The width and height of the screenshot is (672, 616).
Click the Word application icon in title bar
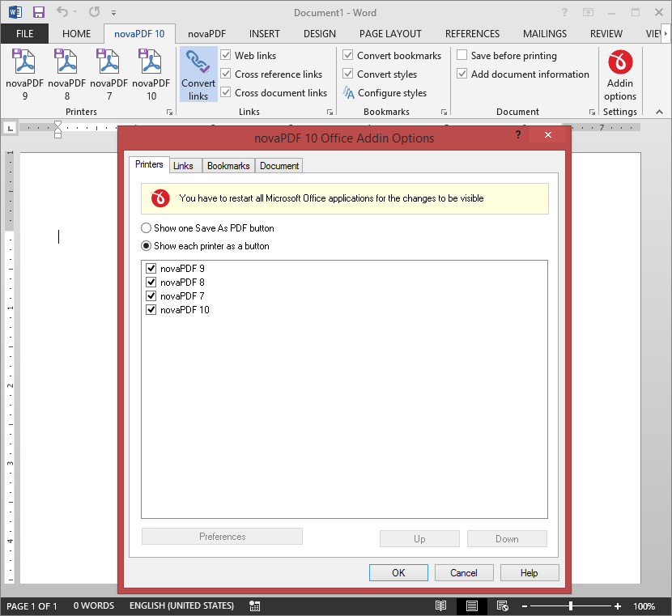[15, 12]
